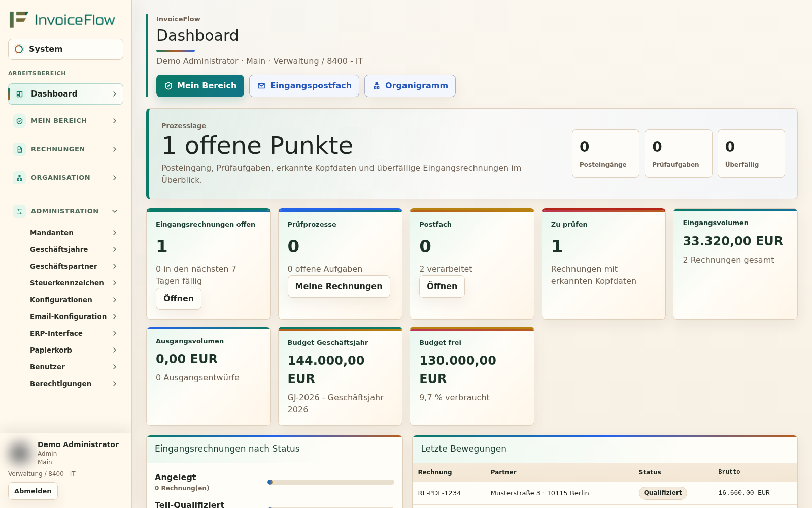Click the InvoiceFlow logo icon
The width and height of the screenshot is (812, 508).
19,20
